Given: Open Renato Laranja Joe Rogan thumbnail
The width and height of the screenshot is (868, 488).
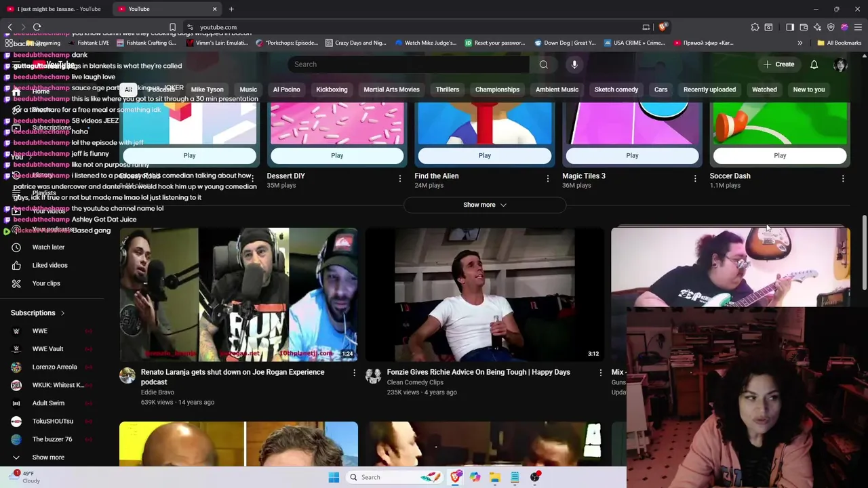Looking at the screenshot, I should click(x=239, y=295).
